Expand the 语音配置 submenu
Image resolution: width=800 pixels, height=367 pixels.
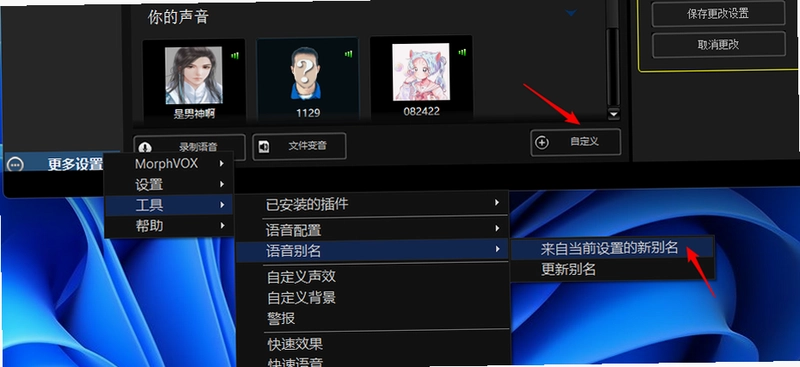point(372,229)
